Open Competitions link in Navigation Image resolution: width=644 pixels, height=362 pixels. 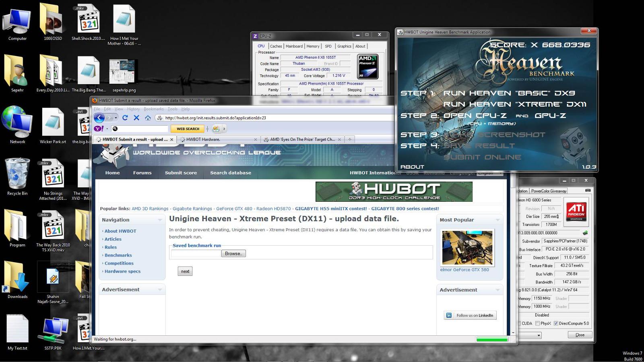coord(119,263)
